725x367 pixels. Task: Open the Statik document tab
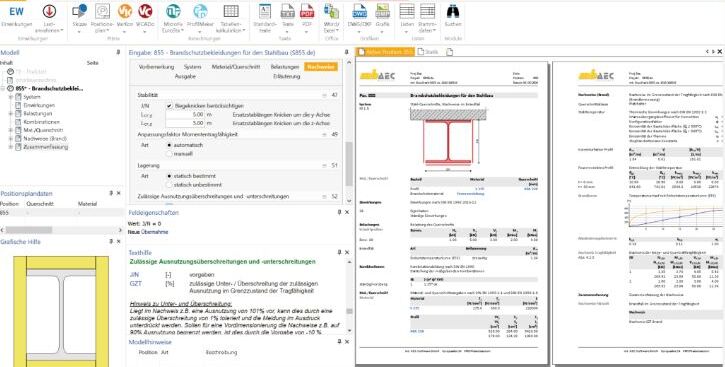point(428,52)
